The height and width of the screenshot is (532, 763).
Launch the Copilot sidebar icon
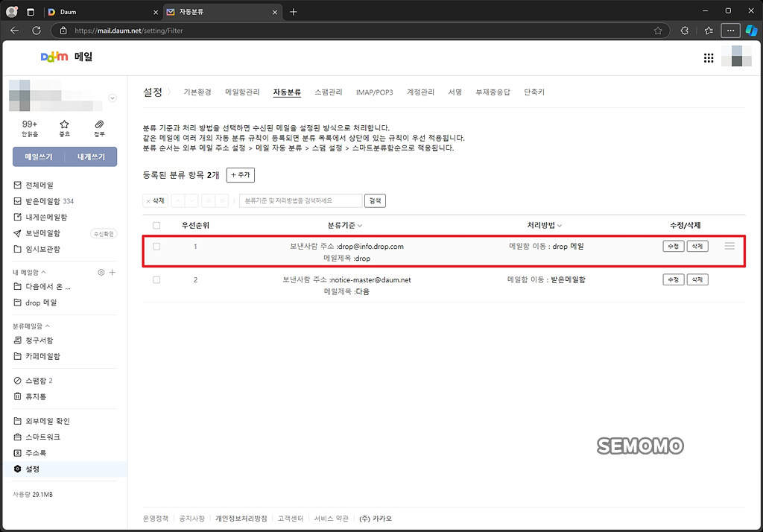tap(752, 31)
